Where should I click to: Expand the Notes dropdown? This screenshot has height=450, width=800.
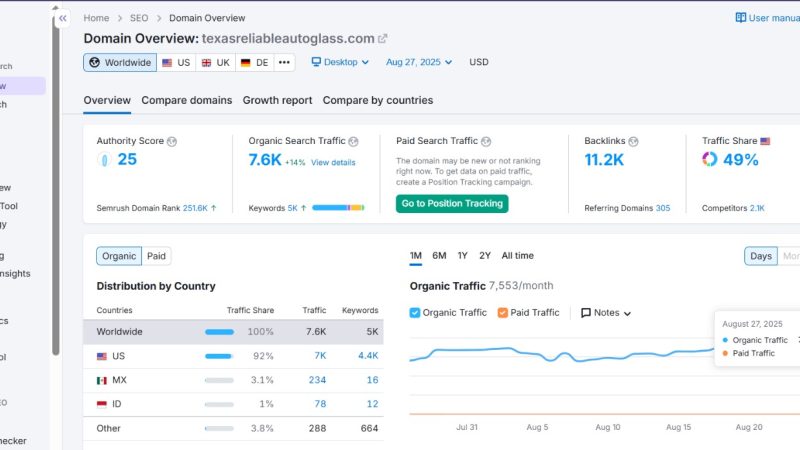[606, 313]
